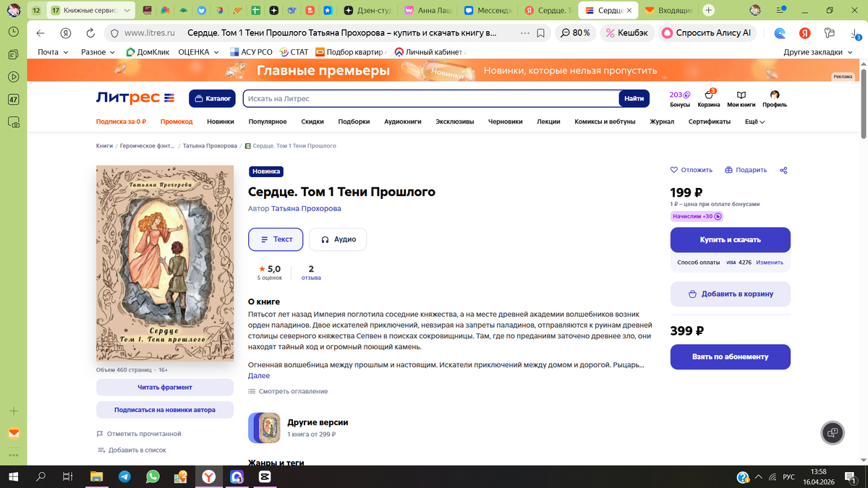Open the Другие версии book thumbnail
868x488 pixels.
265,427
